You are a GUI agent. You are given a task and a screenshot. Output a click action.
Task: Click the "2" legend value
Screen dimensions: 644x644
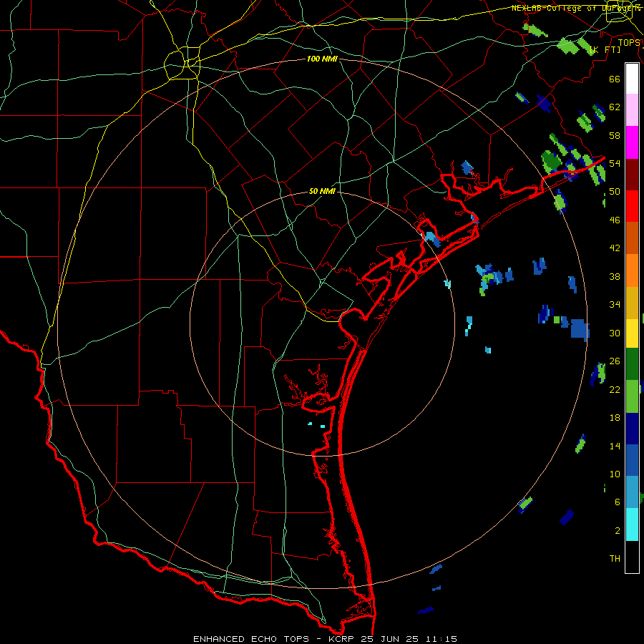tap(618, 531)
